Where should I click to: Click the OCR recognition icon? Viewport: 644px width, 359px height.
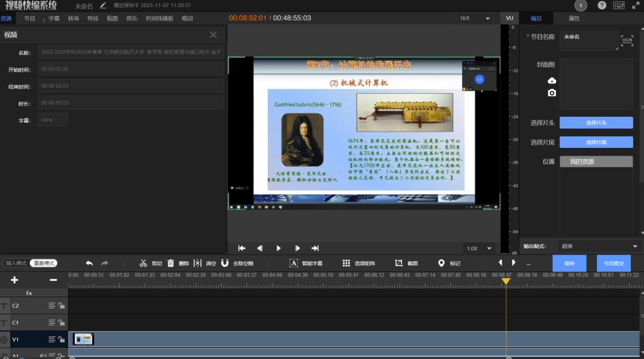[627, 41]
